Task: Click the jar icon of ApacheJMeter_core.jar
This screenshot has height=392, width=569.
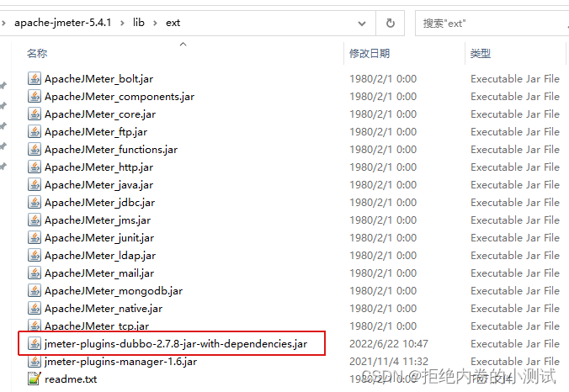Action: click(35, 114)
